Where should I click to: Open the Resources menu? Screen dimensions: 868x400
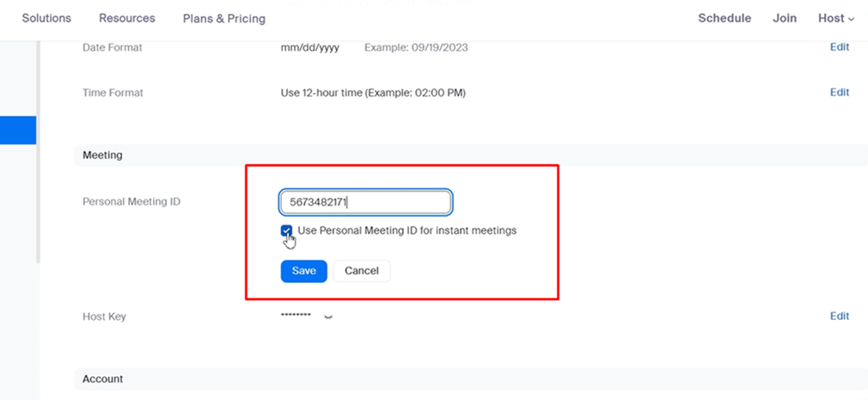pyautogui.click(x=127, y=18)
